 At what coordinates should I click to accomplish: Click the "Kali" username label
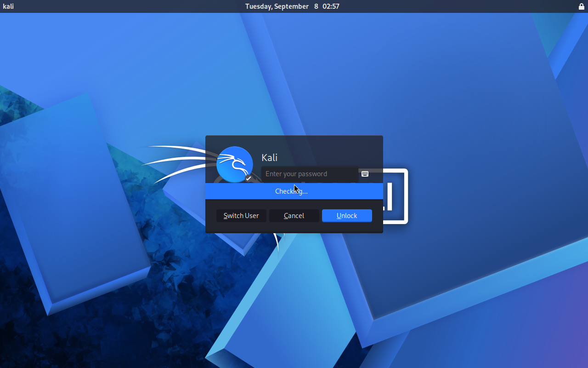[269, 157]
